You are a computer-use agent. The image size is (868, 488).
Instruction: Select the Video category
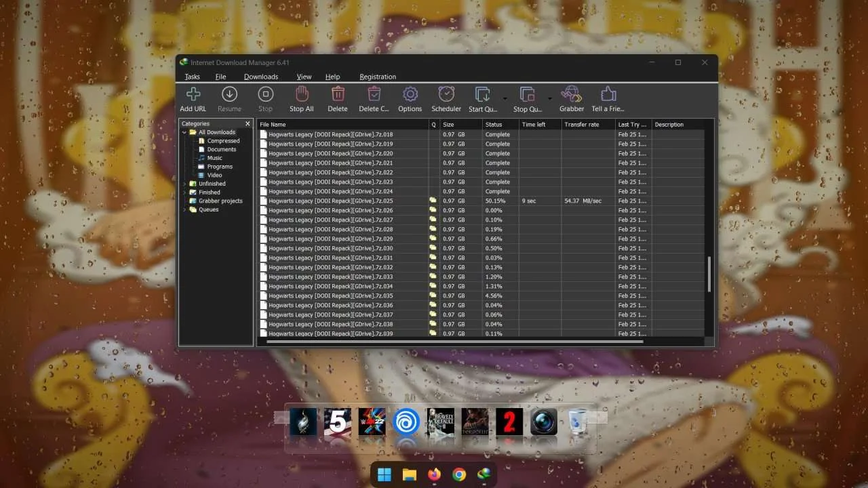[x=214, y=175]
